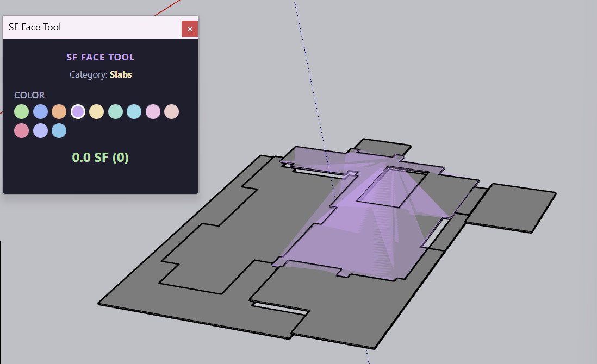Select the rose swatch in the second row
597x364 pixels.
coord(21,130)
